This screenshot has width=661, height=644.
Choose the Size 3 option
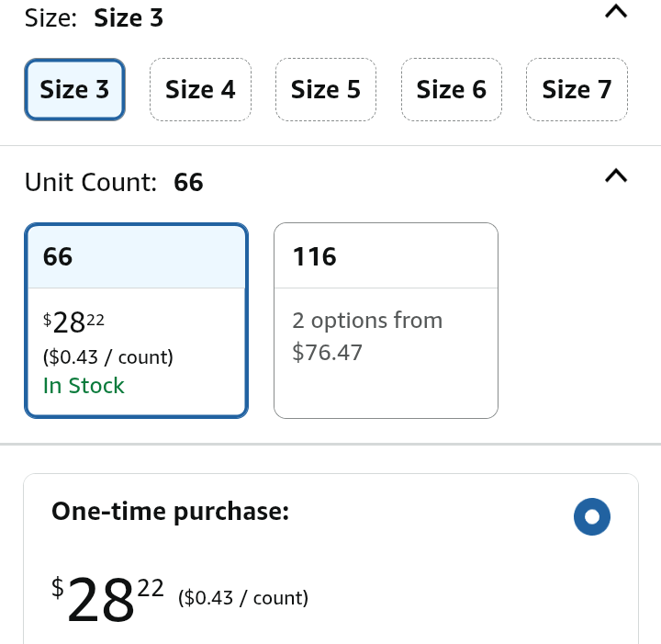point(74,89)
